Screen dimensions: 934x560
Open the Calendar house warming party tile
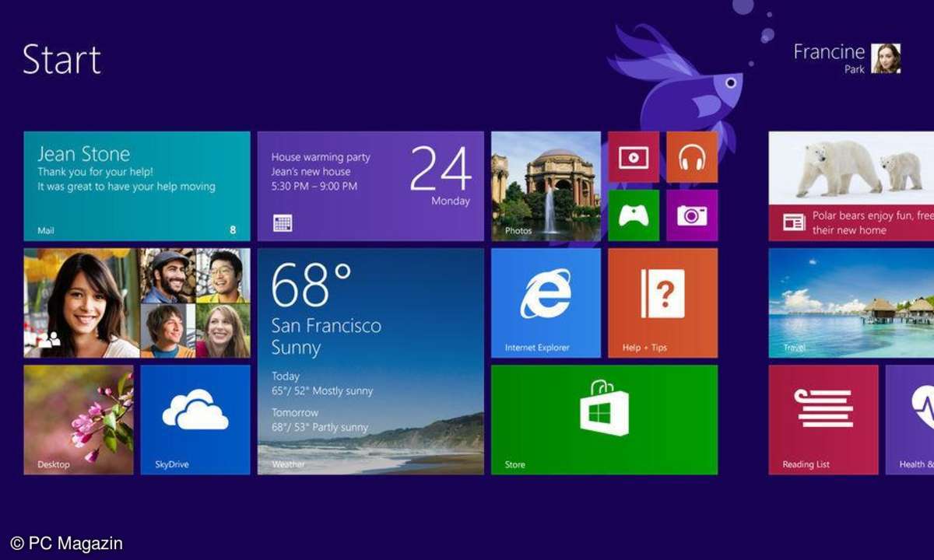click(370, 186)
